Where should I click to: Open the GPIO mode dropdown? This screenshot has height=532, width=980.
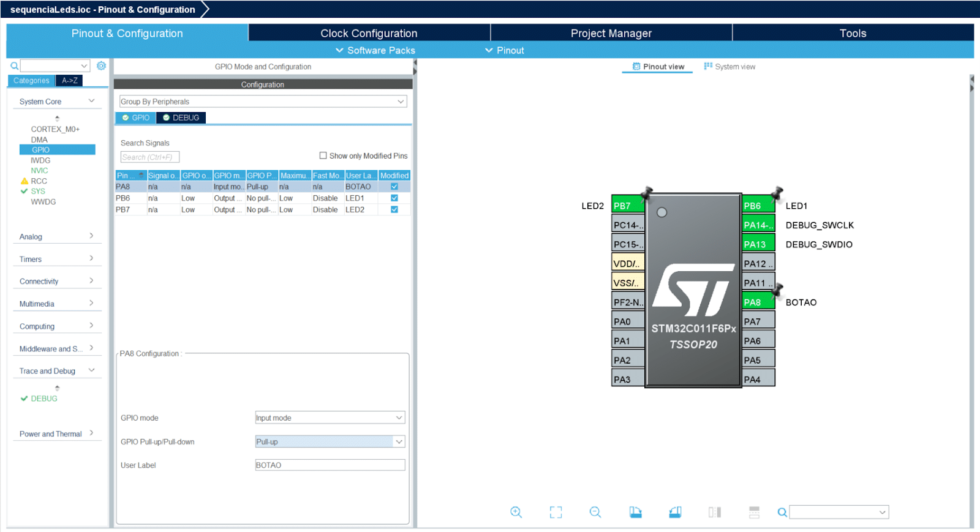(x=330, y=418)
